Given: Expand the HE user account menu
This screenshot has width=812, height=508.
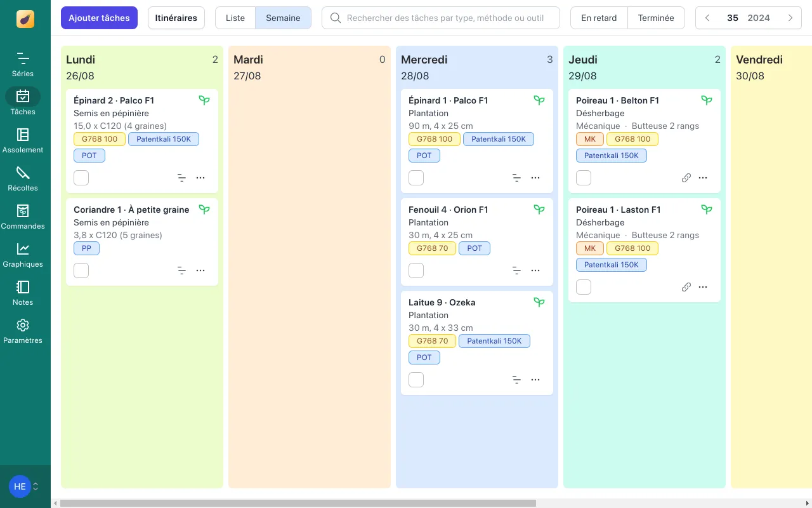Looking at the screenshot, I should coord(24,486).
